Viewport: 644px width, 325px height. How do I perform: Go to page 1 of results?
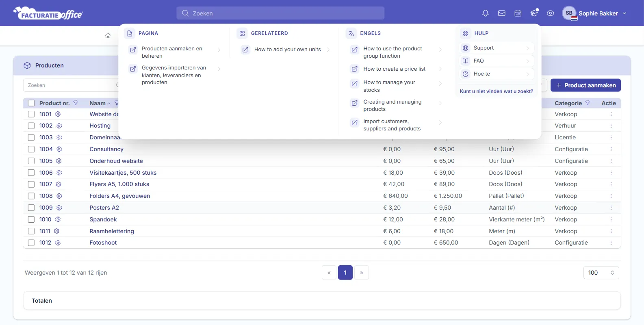coord(345,273)
